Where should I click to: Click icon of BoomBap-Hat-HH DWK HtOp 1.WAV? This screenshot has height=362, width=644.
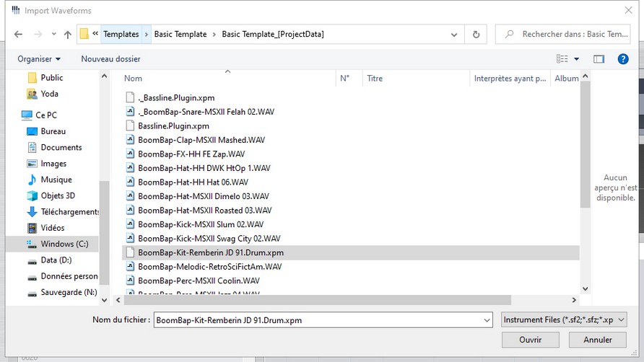point(130,168)
